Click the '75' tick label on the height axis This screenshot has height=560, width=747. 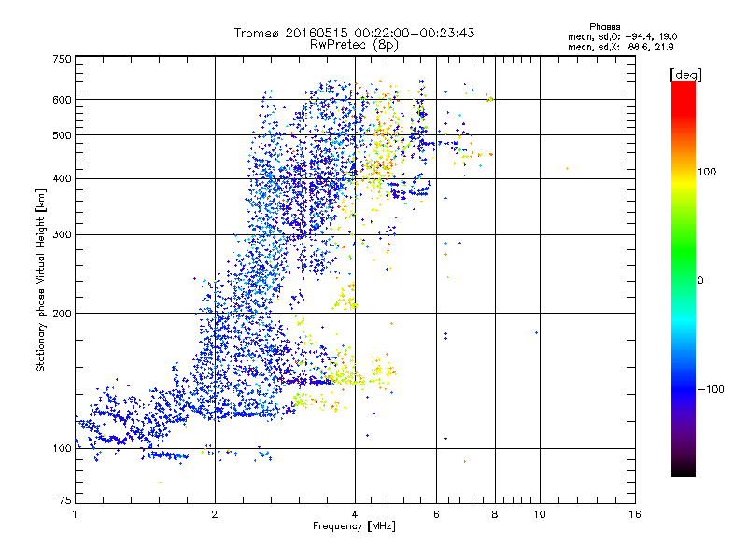click(65, 500)
